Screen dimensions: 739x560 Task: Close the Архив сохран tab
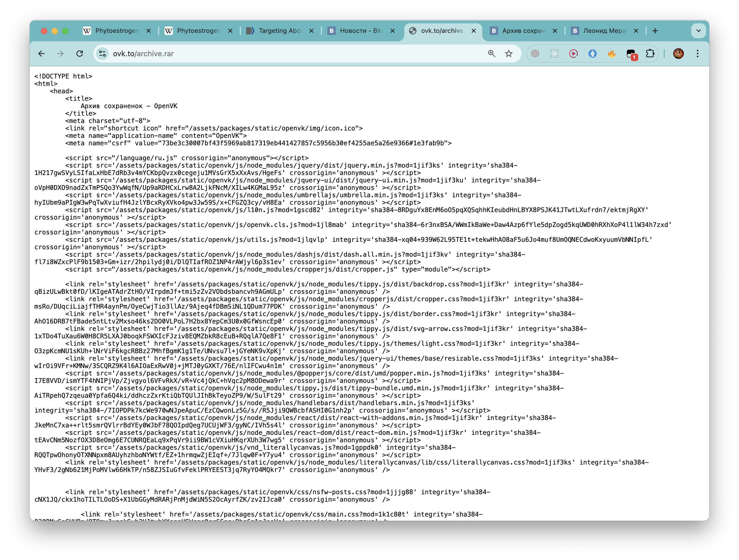pyautogui.click(x=555, y=31)
